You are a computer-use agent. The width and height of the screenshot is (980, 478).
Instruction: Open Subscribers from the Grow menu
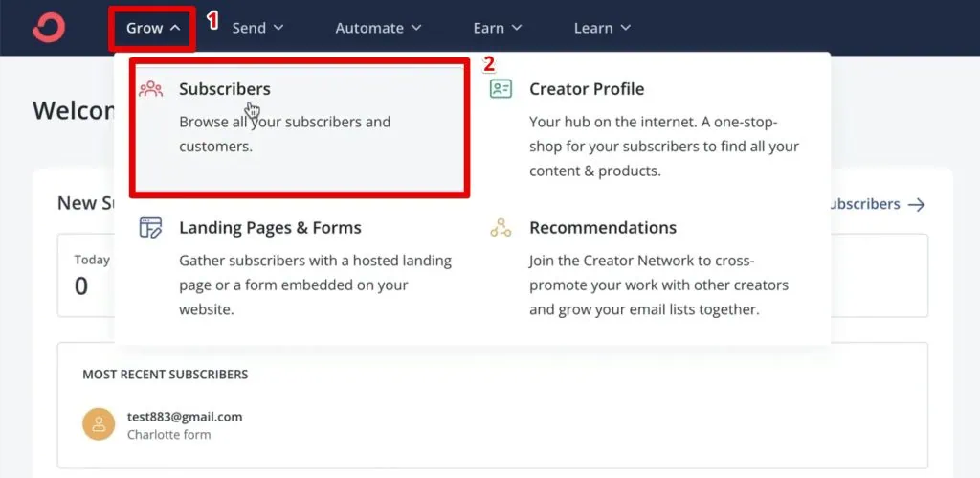pyautogui.click(x=300, y=128)
